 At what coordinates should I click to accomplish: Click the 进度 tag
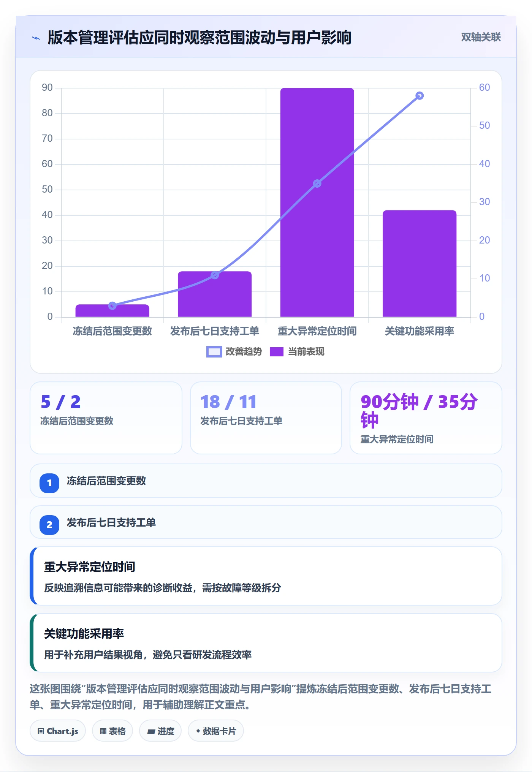[160, 731]
